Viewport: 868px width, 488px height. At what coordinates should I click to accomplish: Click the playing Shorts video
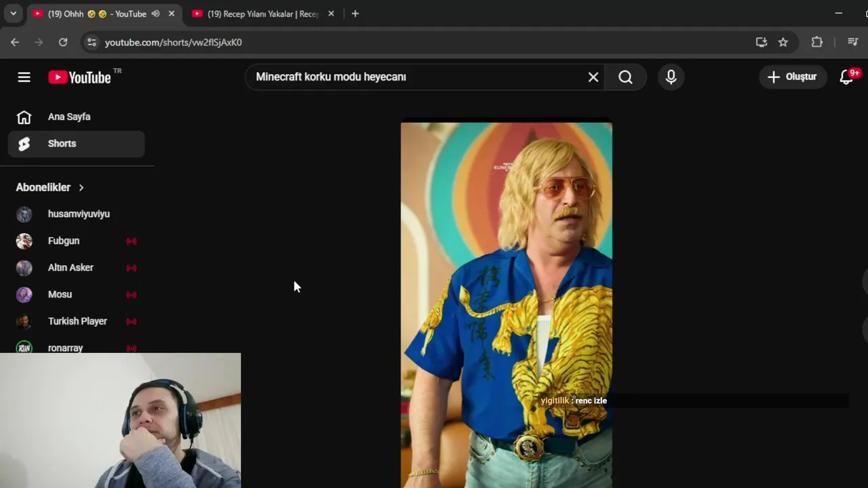click(506, 305)
